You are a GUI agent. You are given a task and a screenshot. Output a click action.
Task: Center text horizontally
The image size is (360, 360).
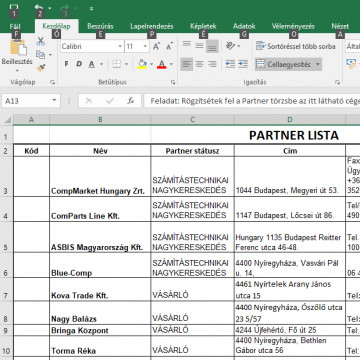pos(199,64)
